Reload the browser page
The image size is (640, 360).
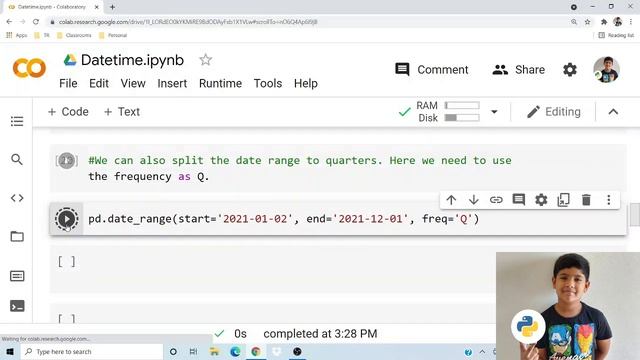36,22
